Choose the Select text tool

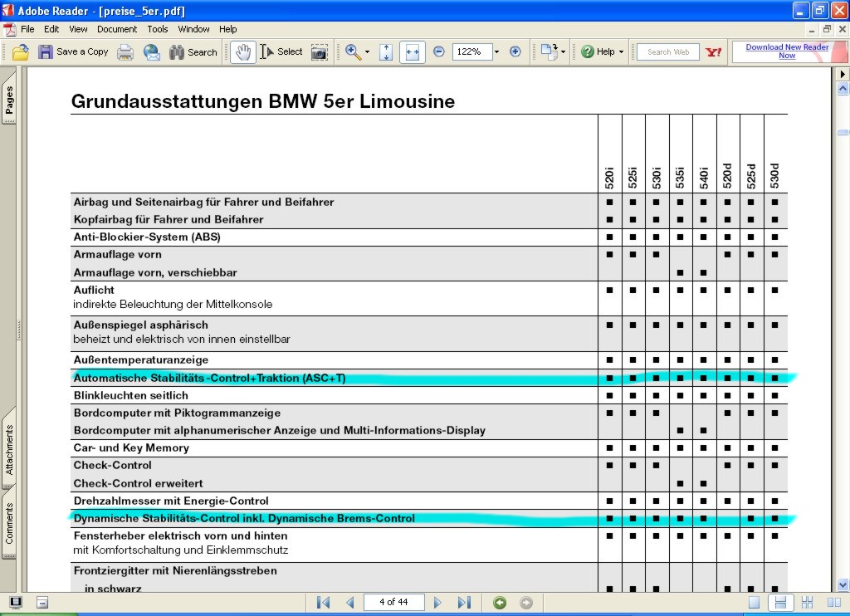pos(281,52)
